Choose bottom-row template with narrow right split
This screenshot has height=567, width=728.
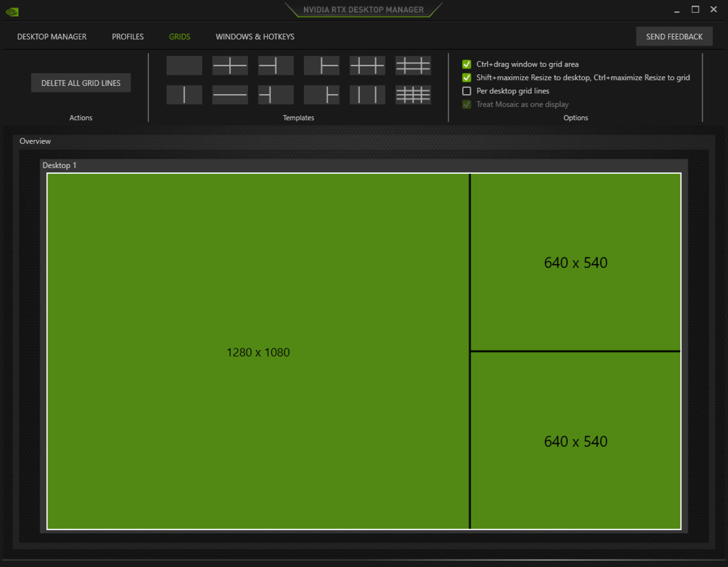(321, 95)
